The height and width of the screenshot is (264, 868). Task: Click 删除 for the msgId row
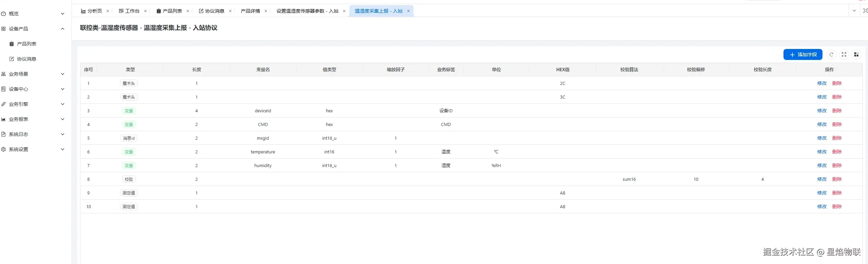pos(837,138)
